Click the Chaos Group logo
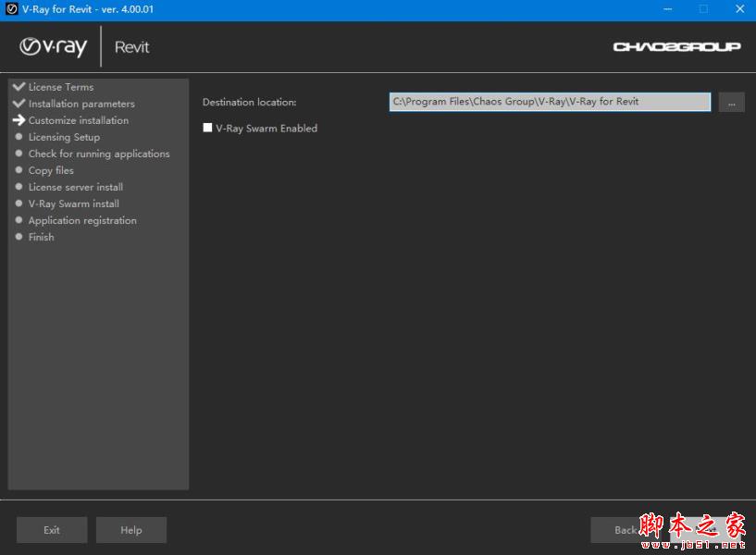Screen dimensions: 756x555 (x=677, y=47)
